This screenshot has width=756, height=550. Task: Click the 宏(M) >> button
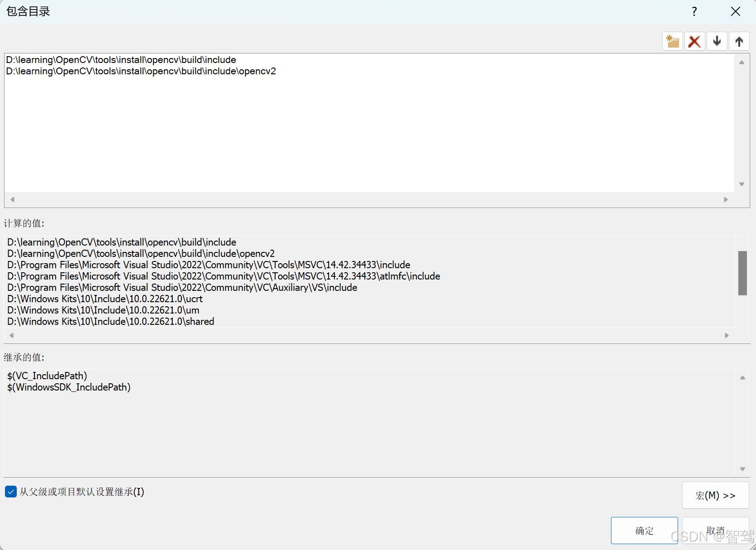(x=715, y=495)
